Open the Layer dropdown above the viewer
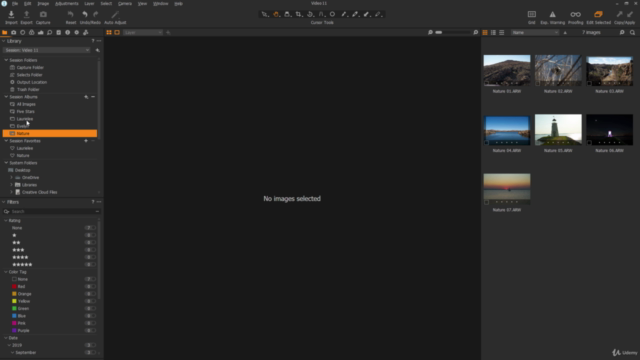This screenshot has width=640, height=360. pos(143,32)
